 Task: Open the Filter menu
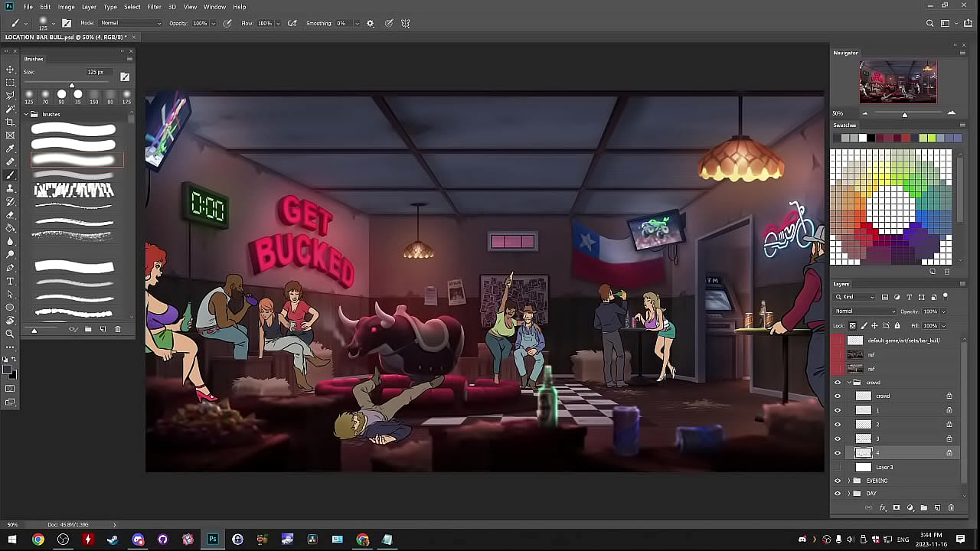tap(154, 7)
